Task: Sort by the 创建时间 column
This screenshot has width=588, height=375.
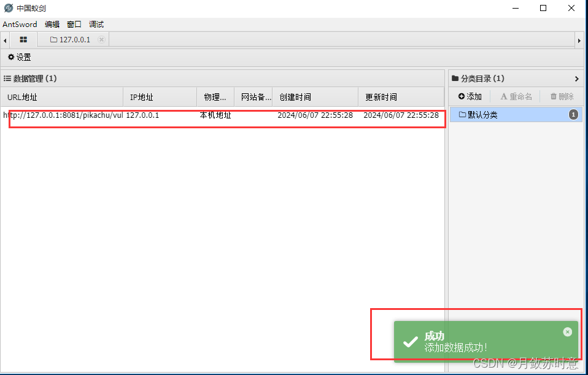Action: (x=315, y=97)
